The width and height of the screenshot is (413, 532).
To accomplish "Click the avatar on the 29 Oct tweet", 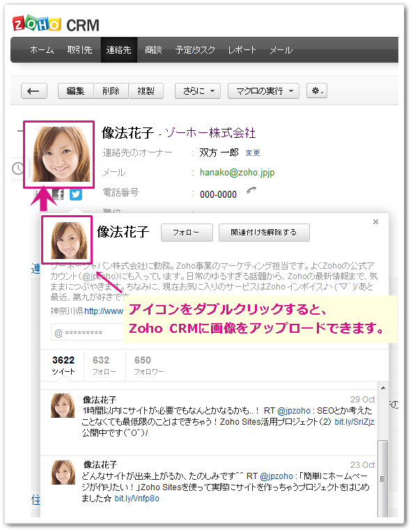I will pos(63,406).
